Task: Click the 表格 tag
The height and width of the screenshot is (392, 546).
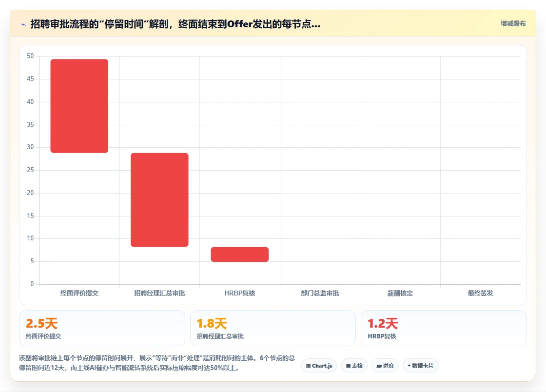Action: click(x=354, y=366)
